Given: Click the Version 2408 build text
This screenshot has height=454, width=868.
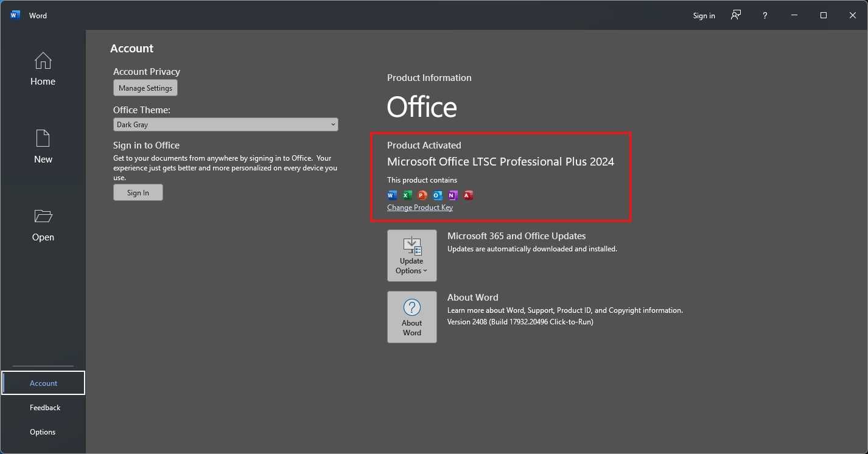Looking at the screenshot, I should coord(520,322).
